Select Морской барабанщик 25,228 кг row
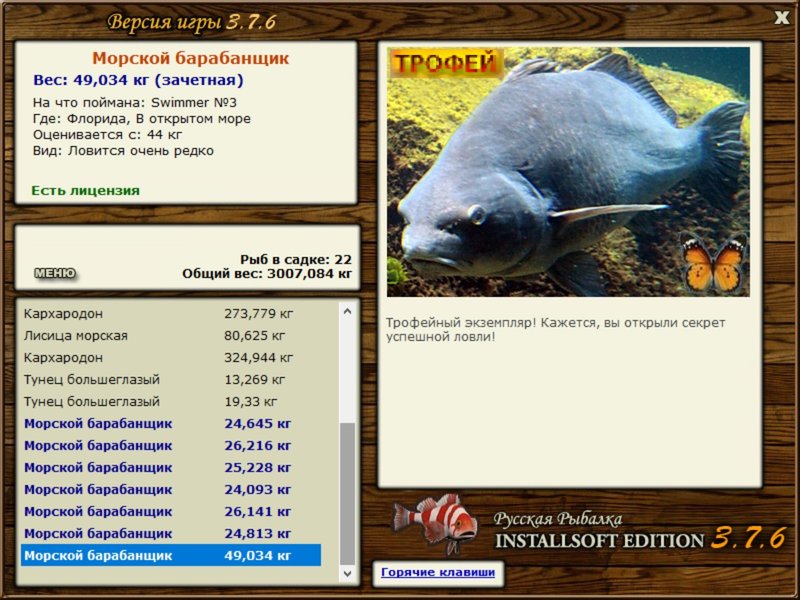Screen dimensions: 800x600 coord(171,467)
